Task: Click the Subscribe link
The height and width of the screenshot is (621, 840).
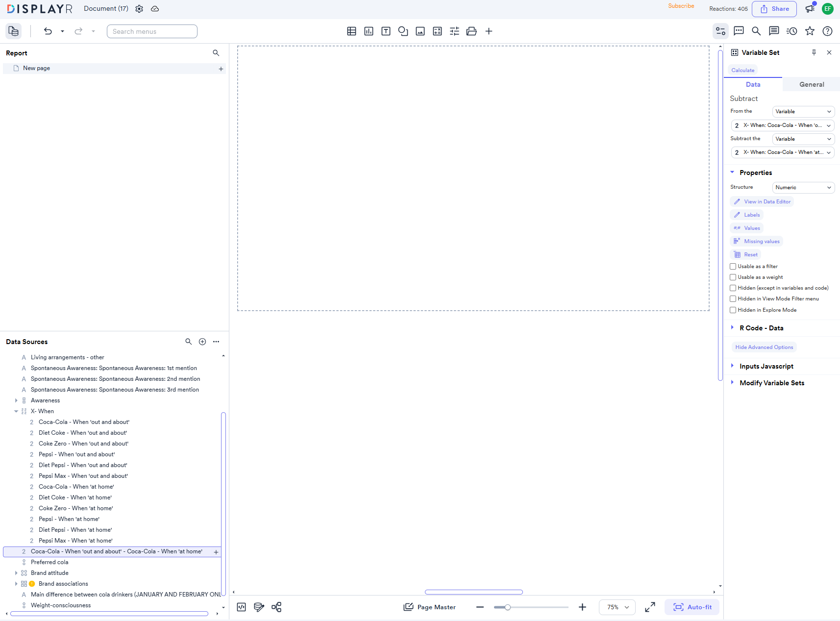Action: point(681,6)
